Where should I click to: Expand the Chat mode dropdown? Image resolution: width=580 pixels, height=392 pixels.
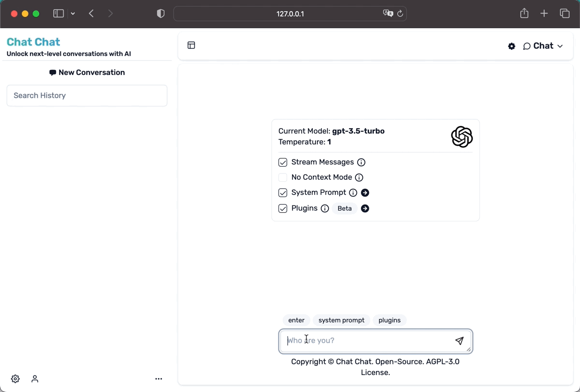point(543,46)
